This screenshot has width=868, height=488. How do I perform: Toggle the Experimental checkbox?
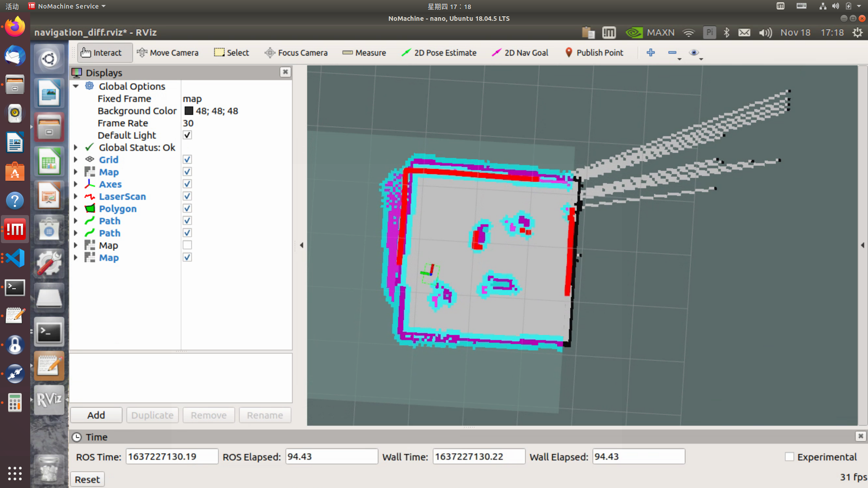pyautogui.click(x=789, y=457)
